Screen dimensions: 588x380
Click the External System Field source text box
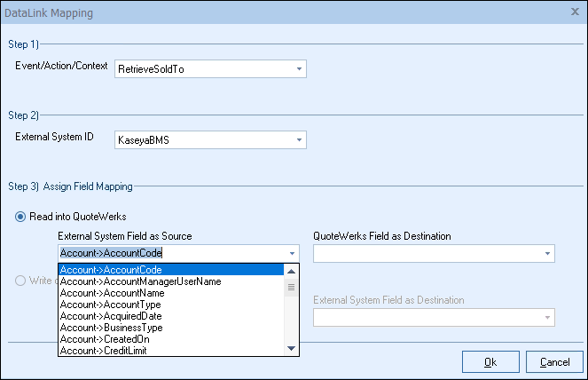169,253
